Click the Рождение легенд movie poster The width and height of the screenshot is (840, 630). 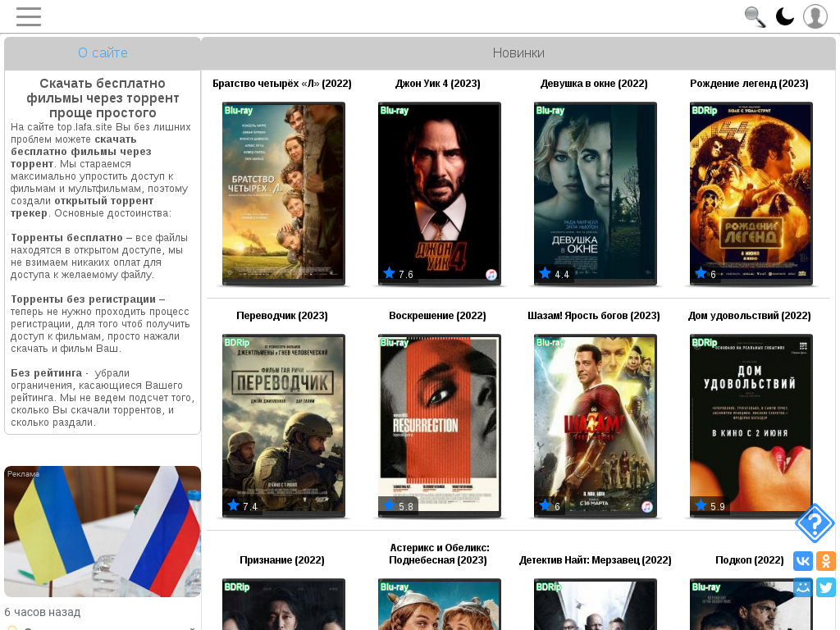coord(751,194)
